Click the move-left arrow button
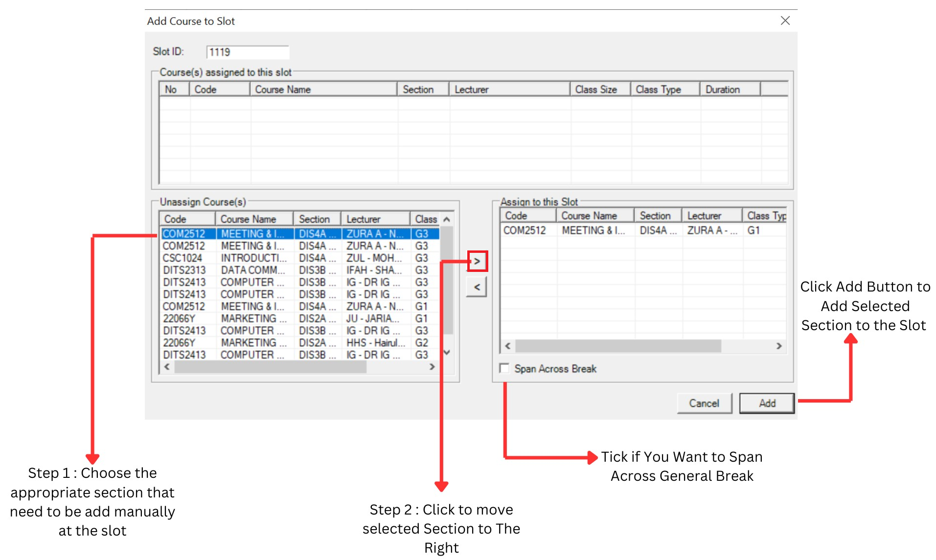This screenshot has width=936, height=560. pos(477,287)
